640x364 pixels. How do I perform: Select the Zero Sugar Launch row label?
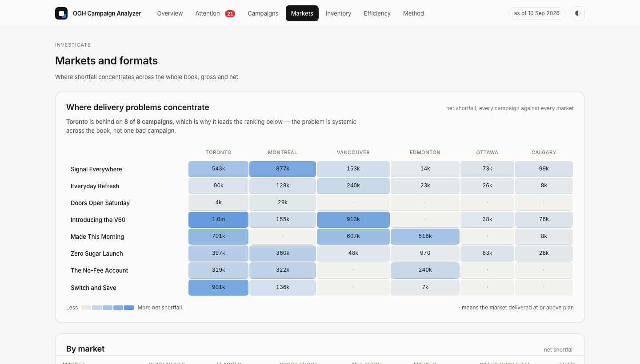click(x=97, y=253)
